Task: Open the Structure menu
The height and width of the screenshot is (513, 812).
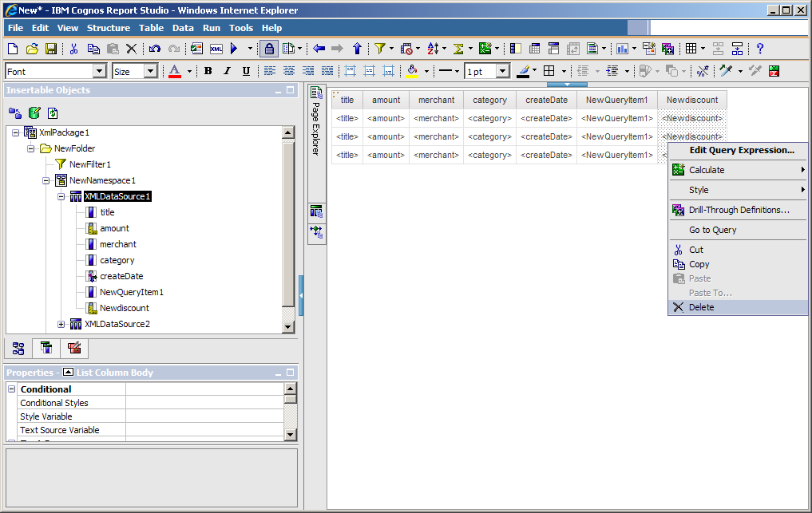Action: click(109, 28)
